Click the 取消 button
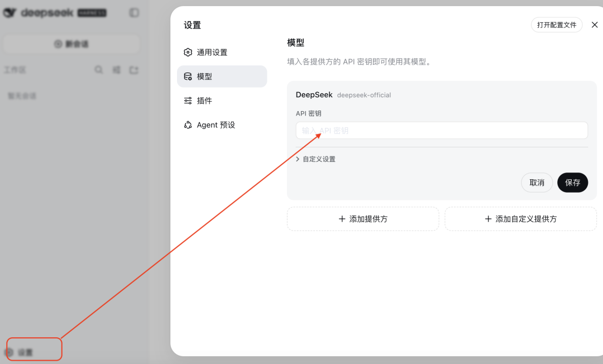 tap(537, 183)
